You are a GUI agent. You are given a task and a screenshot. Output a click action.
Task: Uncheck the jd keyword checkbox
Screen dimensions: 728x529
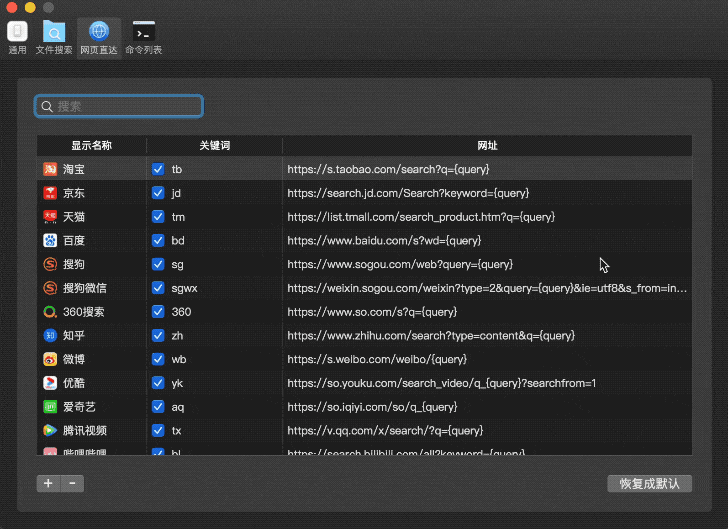pos(158,193)
